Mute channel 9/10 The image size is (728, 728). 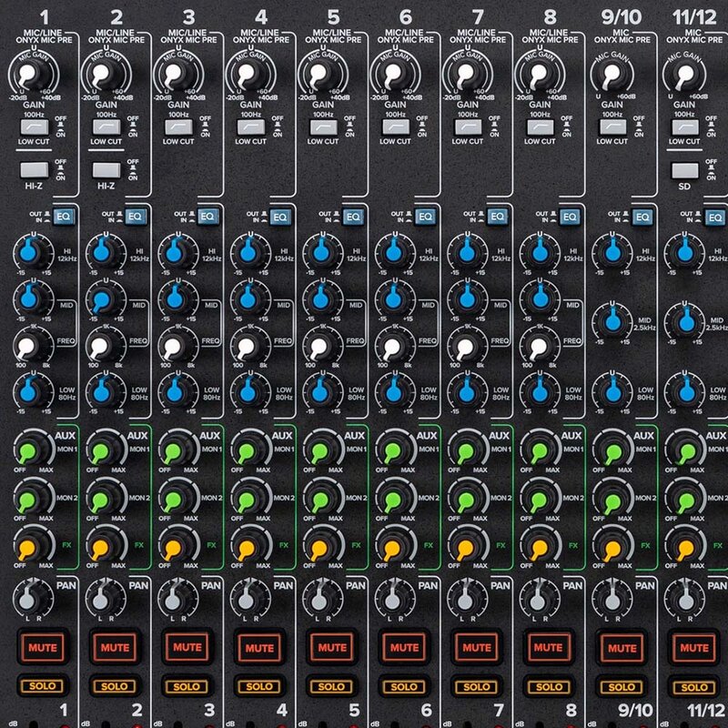coord(622,647)
